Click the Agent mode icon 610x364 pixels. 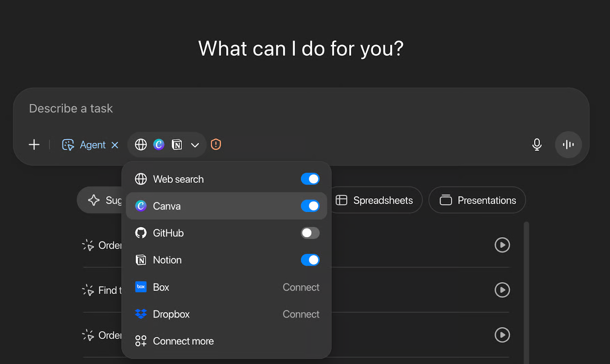tap(68, 145)
